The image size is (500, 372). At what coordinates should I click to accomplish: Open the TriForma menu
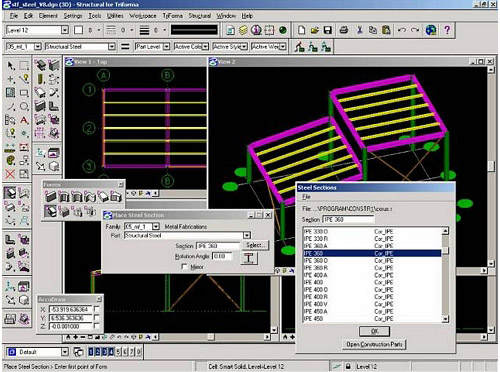tap(172, 16)
